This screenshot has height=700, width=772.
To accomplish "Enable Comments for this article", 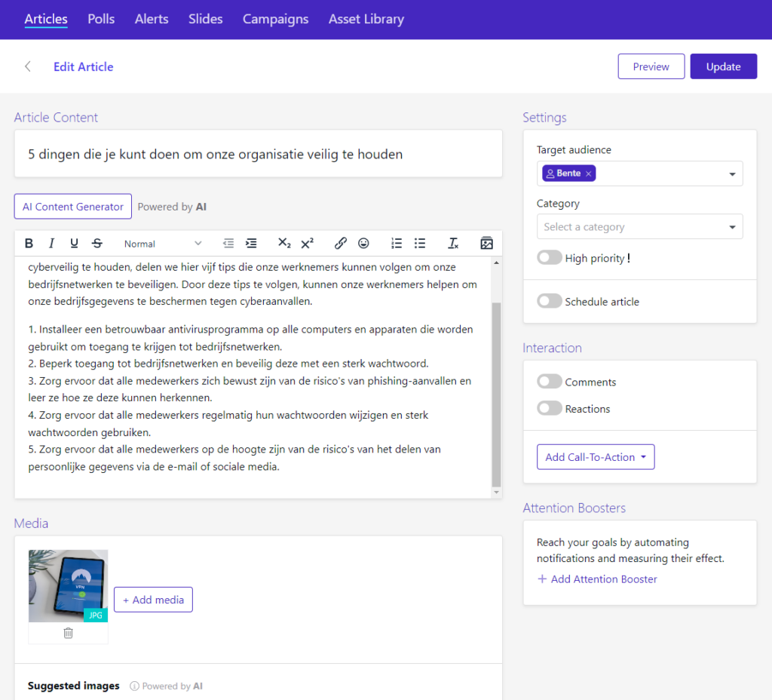I will coord(550,382).
